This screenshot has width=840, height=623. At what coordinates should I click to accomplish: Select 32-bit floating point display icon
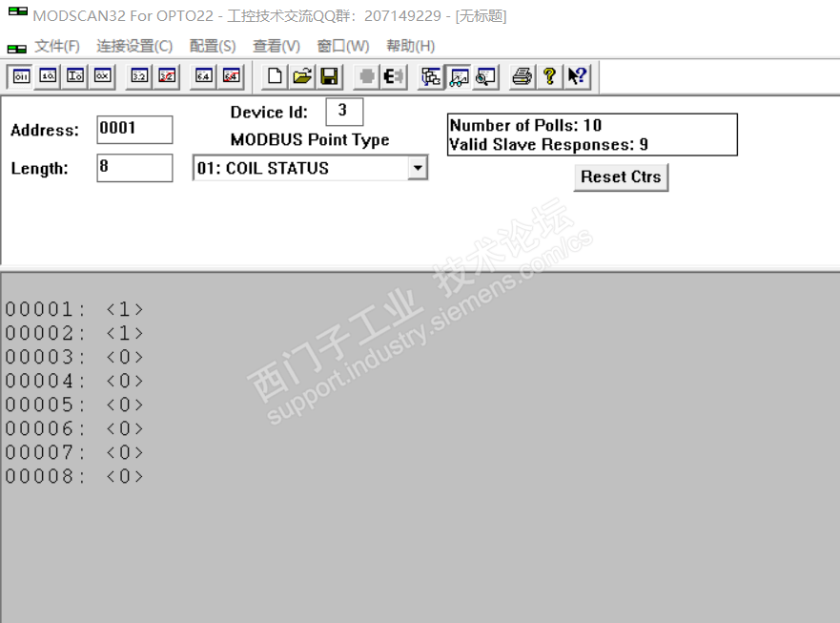pos(139,76)
